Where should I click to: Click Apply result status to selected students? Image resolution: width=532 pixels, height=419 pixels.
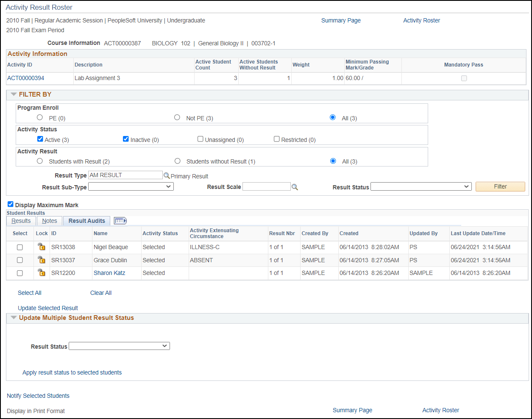pos(72,372)
